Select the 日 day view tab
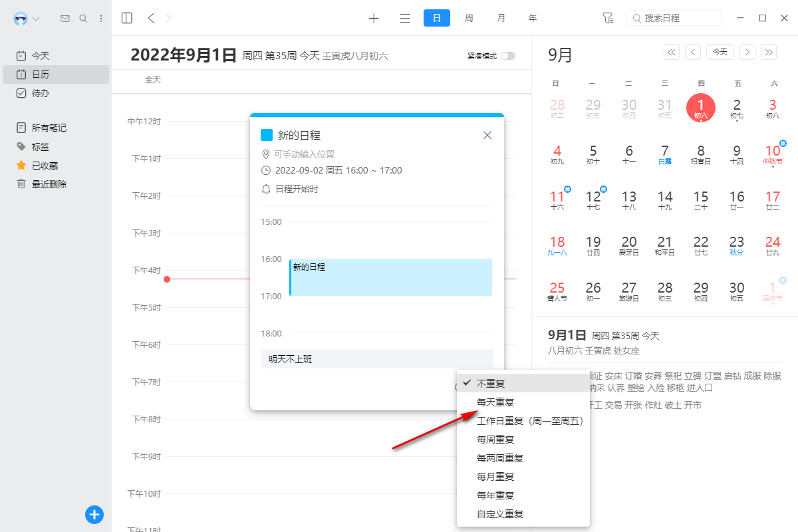 click(x=437, y=19)
